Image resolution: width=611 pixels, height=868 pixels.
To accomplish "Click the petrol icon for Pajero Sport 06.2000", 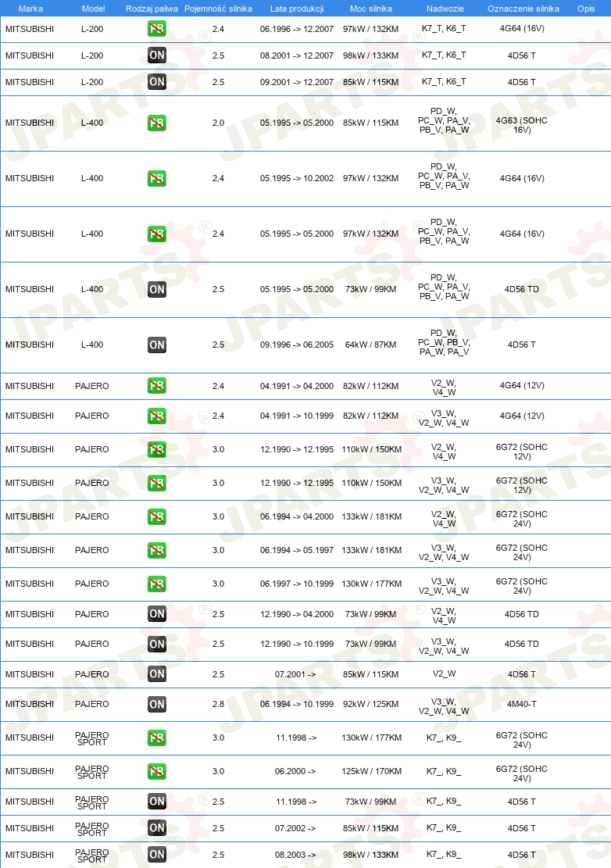I will [156, 771].
